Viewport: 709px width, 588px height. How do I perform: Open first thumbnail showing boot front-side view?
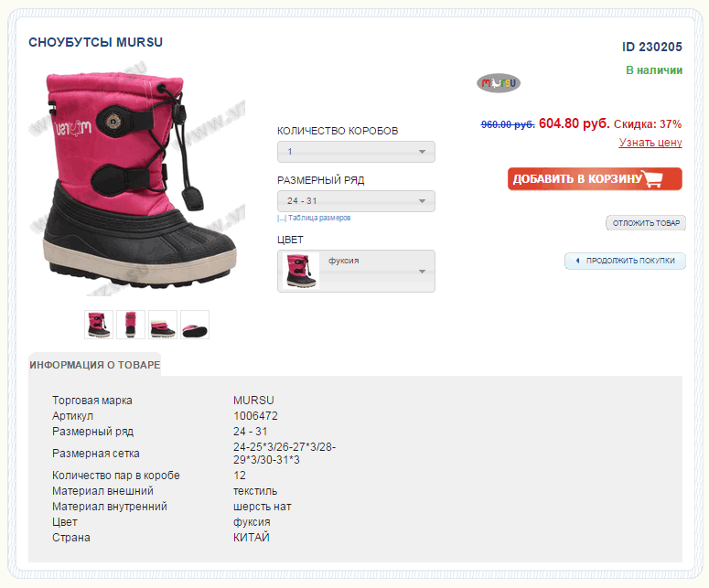[x=99, y=325]
